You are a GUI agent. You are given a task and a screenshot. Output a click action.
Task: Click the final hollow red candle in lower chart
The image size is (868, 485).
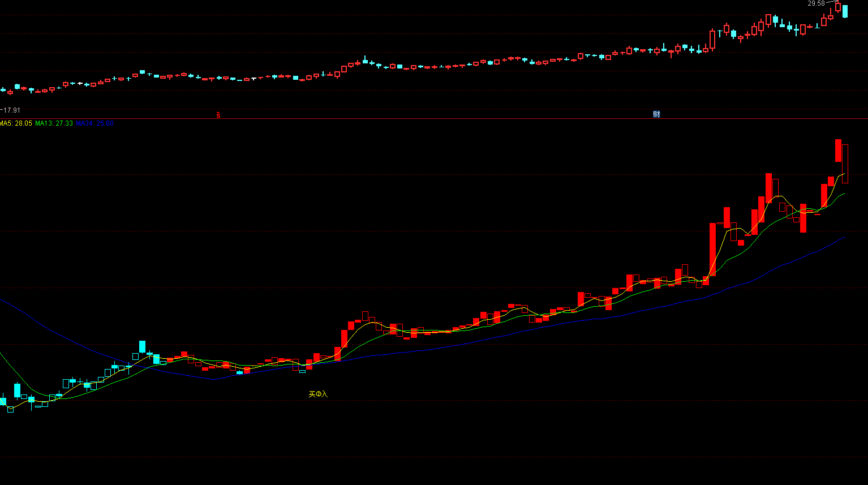[845, 164]
